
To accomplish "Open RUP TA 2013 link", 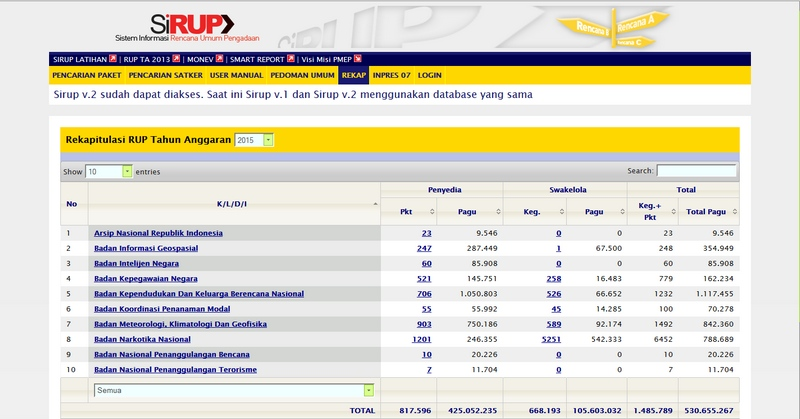I will point(146,59).
